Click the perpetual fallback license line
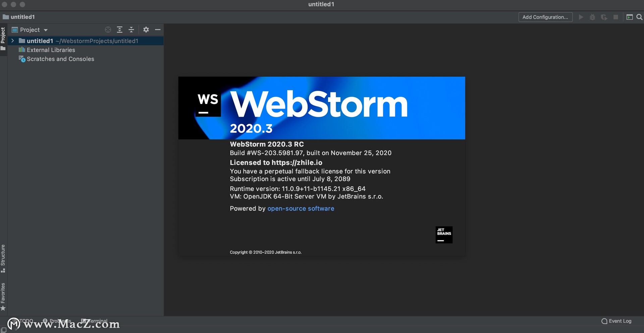The height and width of the screenshot is (333, 644). pos(310,171)
